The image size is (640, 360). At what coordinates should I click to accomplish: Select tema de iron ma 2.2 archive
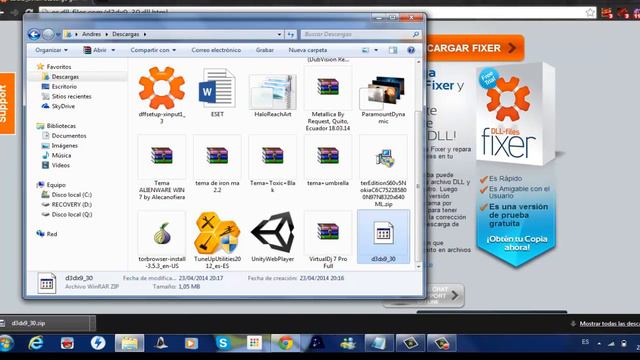pyautogui.click(x=217, y=164)
